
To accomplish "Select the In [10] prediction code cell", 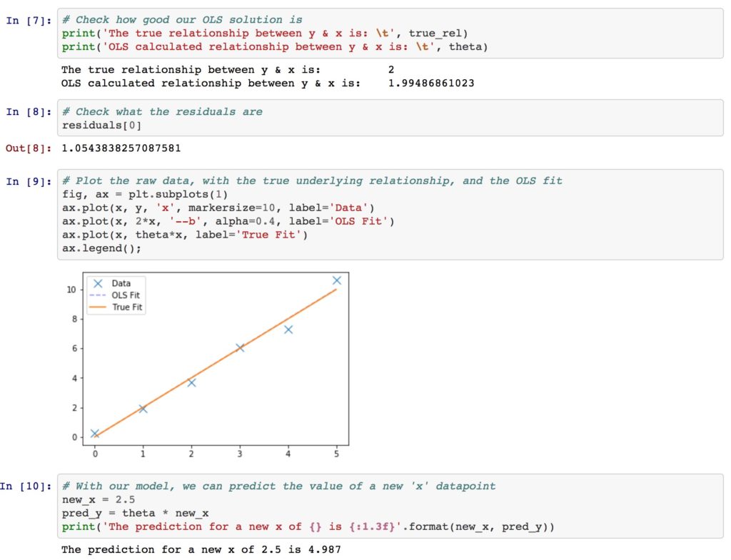I will 390,506.
